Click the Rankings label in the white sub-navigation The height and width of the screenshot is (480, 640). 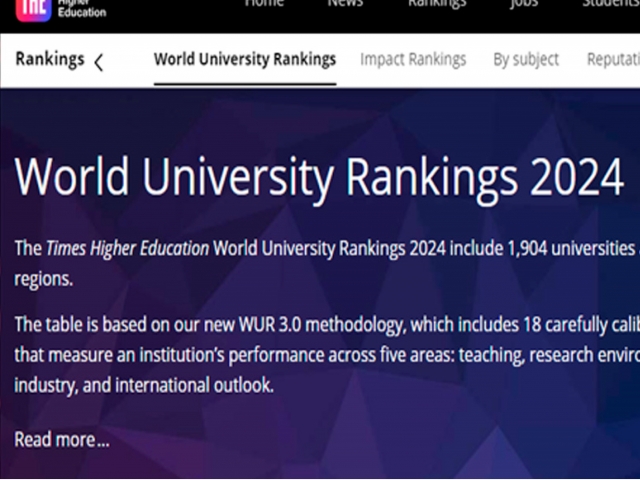point(50,59)
